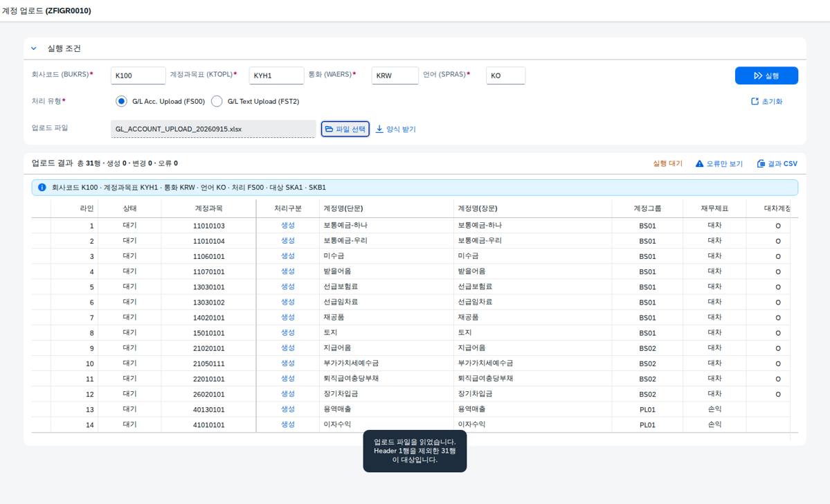
Task: Click the reset icon beside 초기화
Action: point(755,101)
